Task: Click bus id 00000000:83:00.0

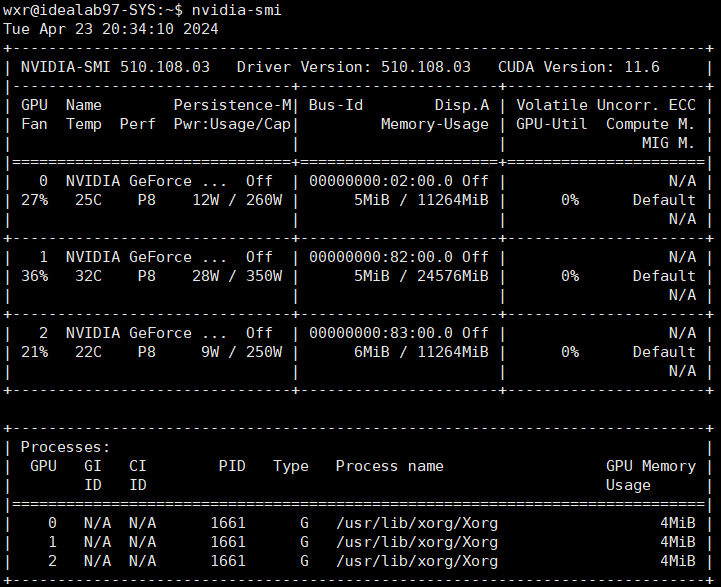Action: click(381, 333)
